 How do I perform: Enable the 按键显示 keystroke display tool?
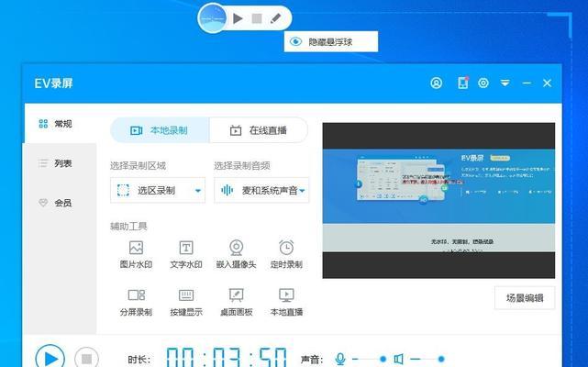(x=186, y=302)
